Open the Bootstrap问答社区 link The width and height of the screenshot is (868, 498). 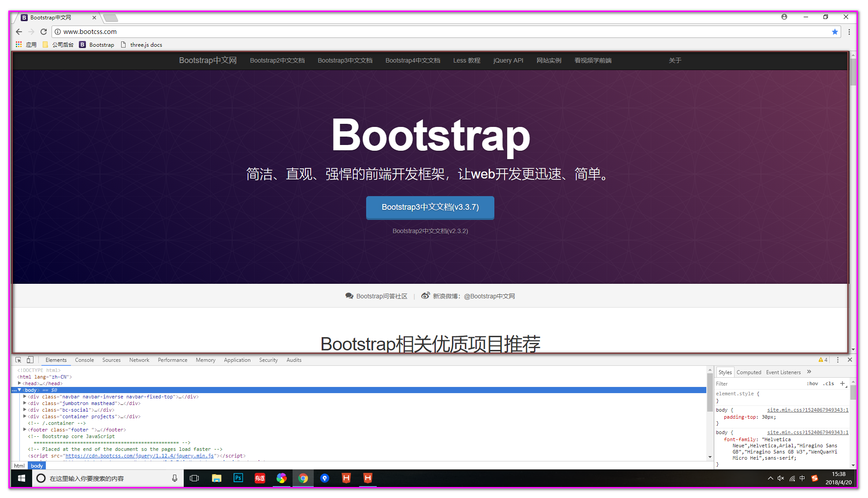pos(377,296)
